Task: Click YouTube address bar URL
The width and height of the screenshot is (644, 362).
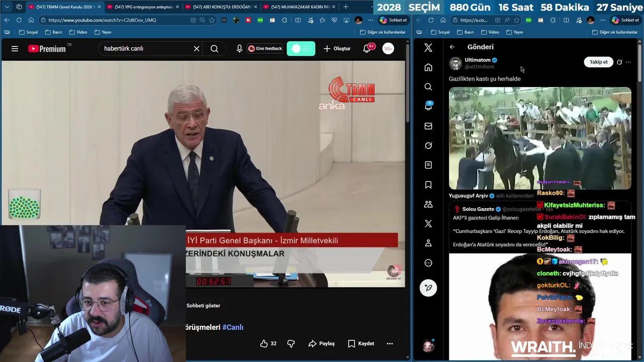Action: tap(102, 20)
